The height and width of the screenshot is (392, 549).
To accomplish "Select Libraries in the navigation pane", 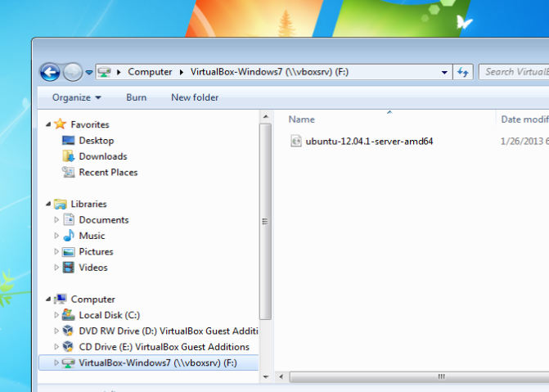I will click(x=88, y=204).
